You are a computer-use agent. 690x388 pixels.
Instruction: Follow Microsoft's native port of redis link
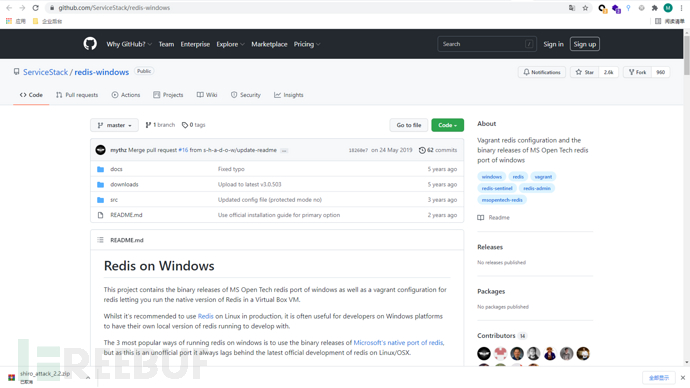tap(398, 343)
